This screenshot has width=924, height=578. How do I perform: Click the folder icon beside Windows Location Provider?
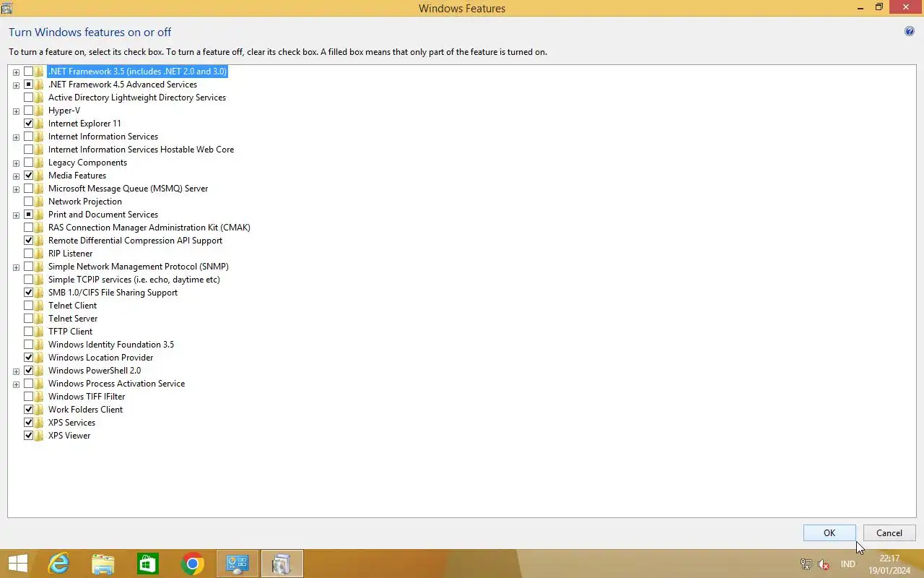[x=40, y=358]
